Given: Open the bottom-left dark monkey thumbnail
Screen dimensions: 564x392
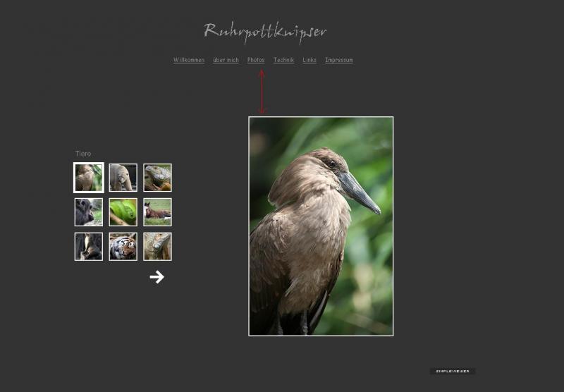Looking at the screenshot, I should [89, 247].
